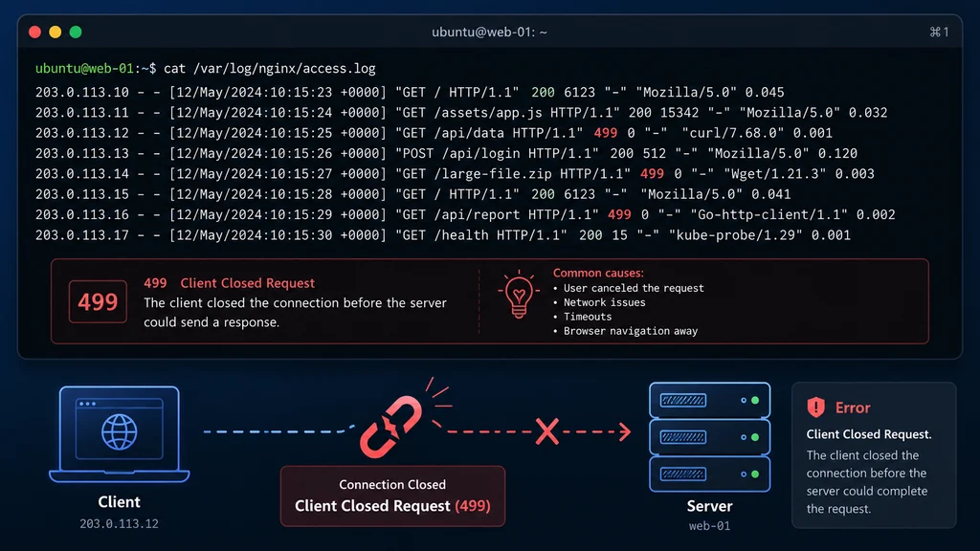This screenshot has width=980, height=551.
Task: Click the client IP 203.0.113.12 under laptop
Action: [x=119, y=523]
